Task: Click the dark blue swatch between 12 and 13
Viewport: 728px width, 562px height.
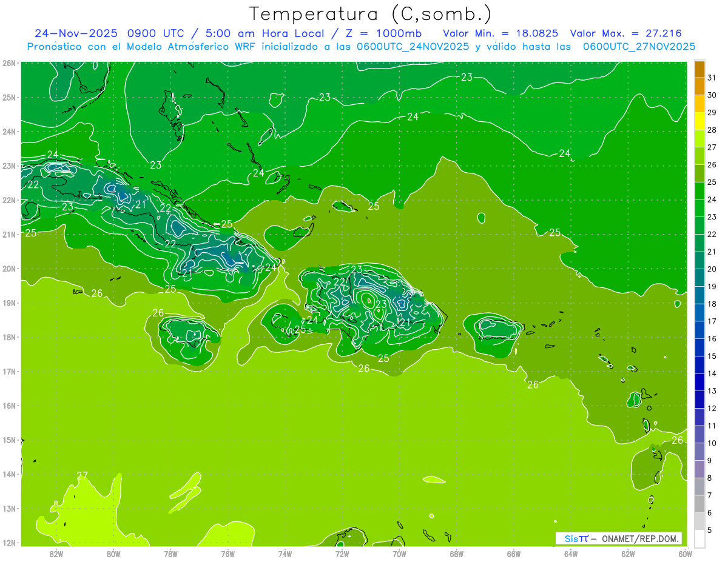Action: click(x=699, y=400)
